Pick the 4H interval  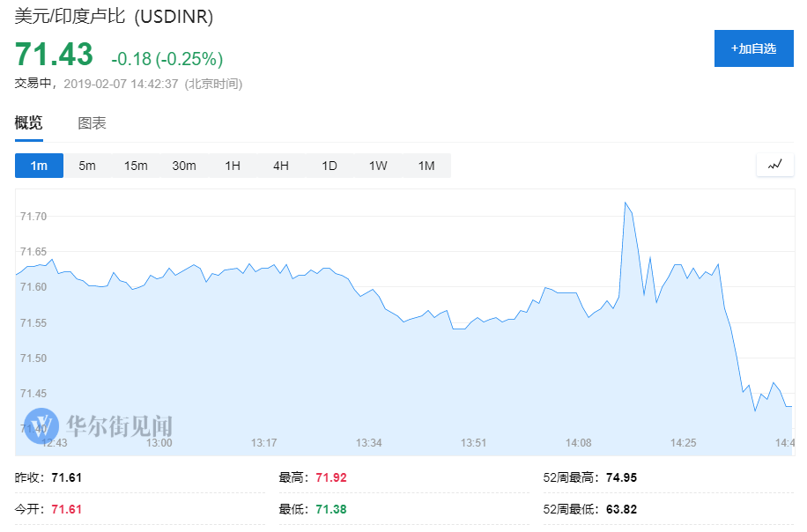coord(281,166)
